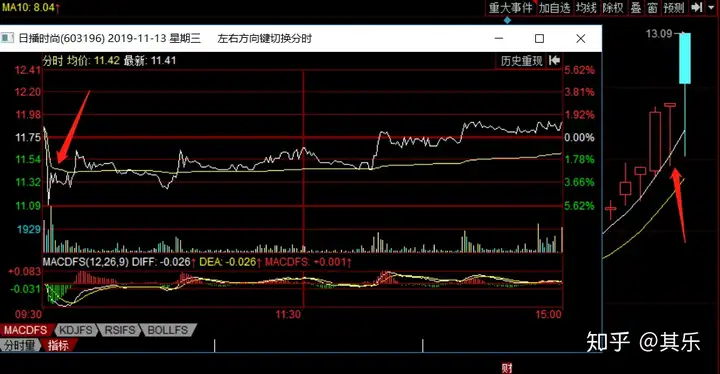The image size is (720, 374).
Task: Click the 3.81% percent axis label
Action: [x=579, y=92]
